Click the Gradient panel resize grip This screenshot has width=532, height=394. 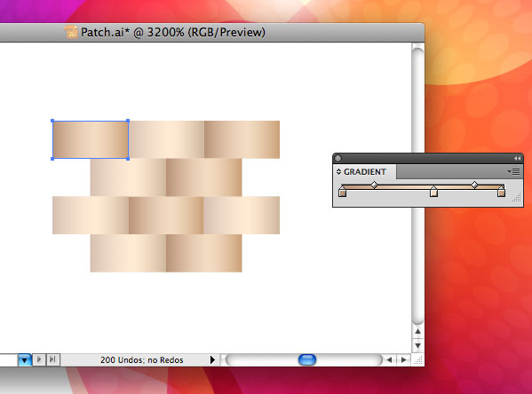516,198
